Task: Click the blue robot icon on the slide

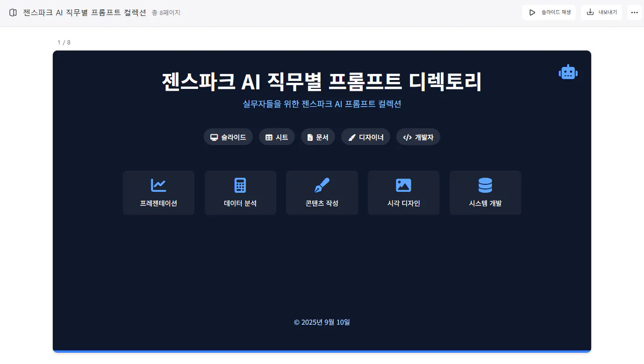Action: [x=568, y=72]
